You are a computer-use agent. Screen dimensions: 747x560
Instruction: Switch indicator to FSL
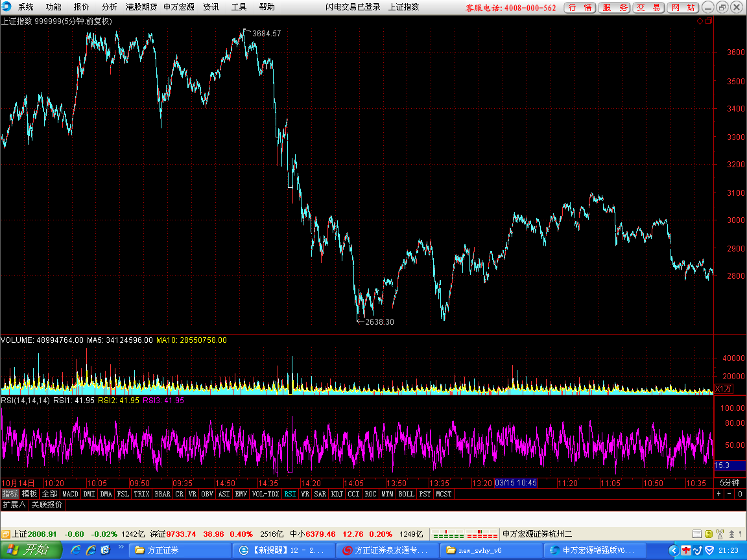tap(123, 494)
